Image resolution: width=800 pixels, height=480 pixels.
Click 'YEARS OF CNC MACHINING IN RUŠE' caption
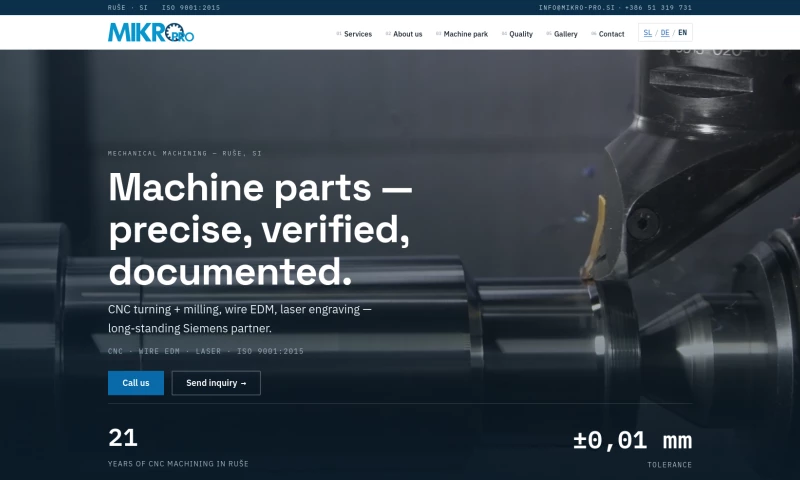click(178, 464)
